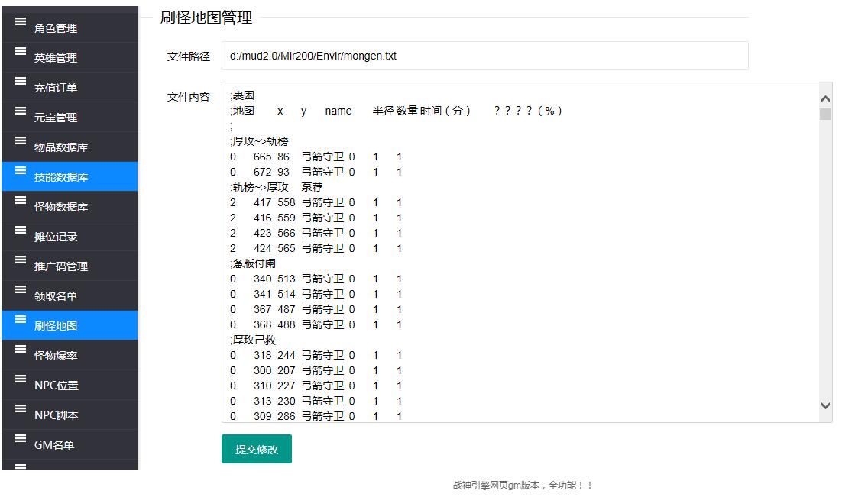Click the icon beside 摊位记录
The image size is (868, 497).
point(21,230)
